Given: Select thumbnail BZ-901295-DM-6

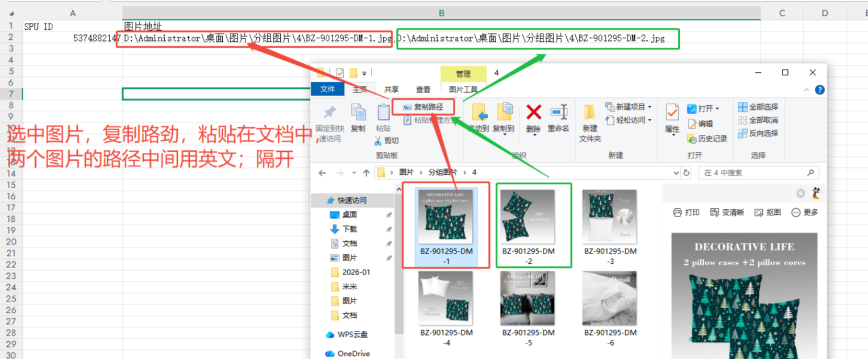Looking at the screenshot, I should click(x=610, y=309).
